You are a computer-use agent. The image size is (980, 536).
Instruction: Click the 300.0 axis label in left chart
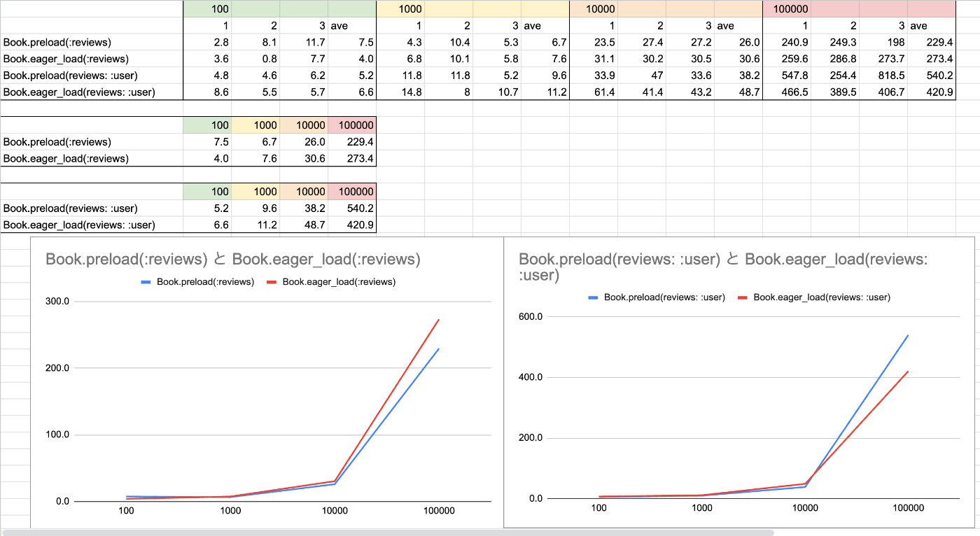[x=56, y=302]
